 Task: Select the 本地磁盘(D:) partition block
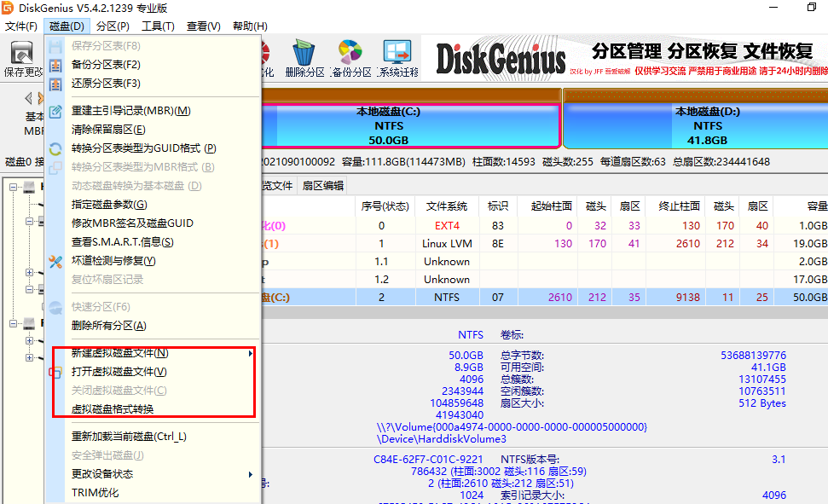(696, 125)
